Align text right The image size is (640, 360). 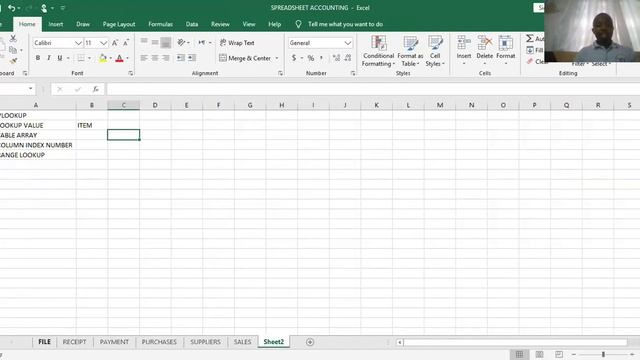[165, 58]
